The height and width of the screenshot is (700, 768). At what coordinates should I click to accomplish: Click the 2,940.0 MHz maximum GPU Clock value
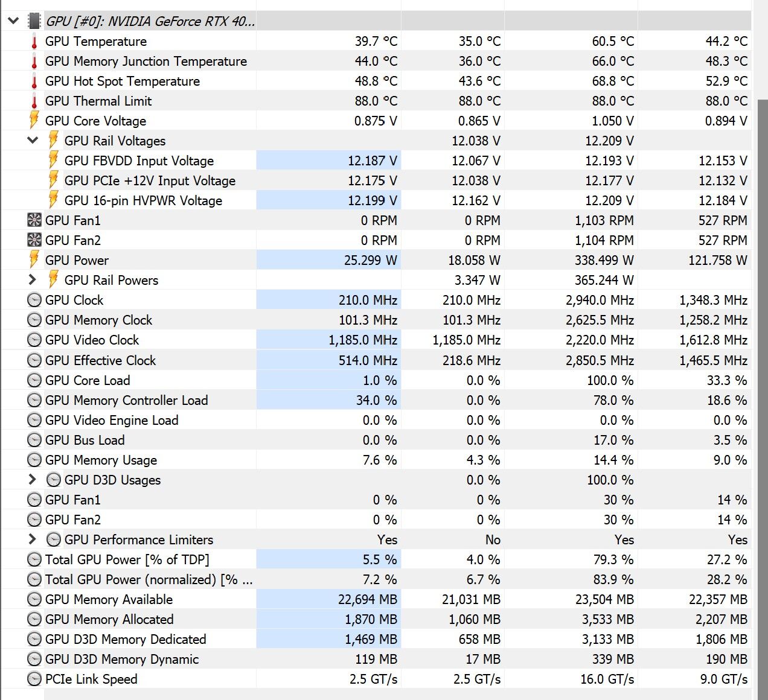[x=600, y=300]
